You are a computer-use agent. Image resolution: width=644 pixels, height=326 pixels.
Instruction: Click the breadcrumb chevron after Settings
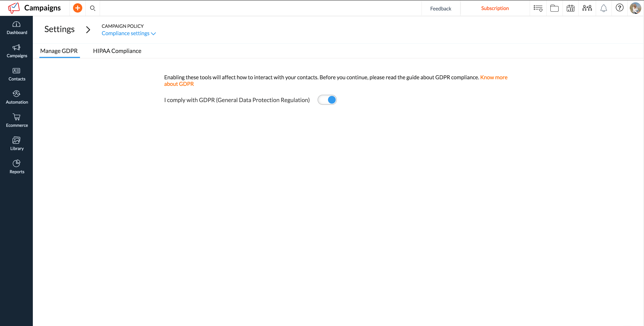(88, 30)
